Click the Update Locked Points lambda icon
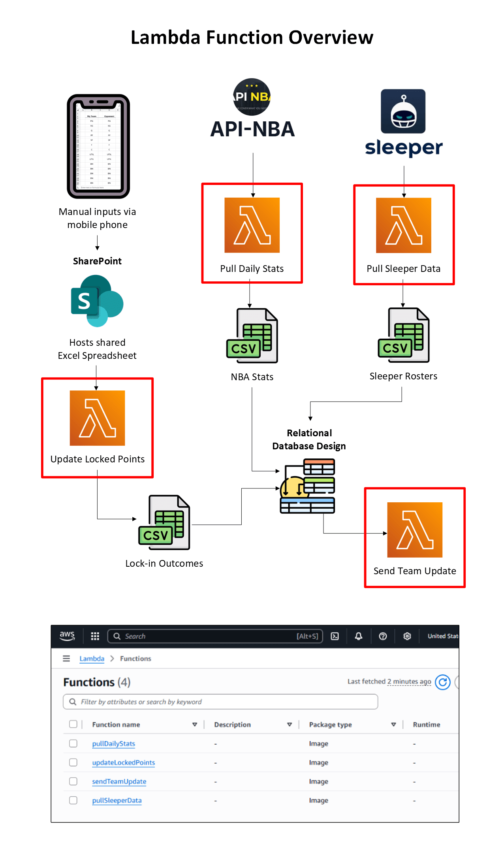 click(97, 418)
